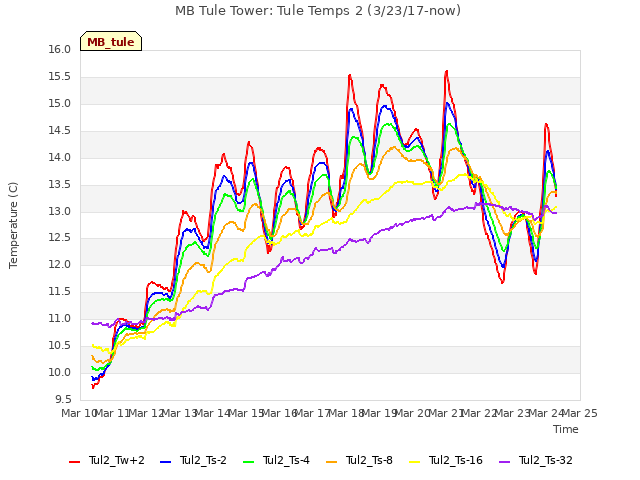Select the Tul2_Ts-32 legend label
Viewport: 640px width, 480px height.
coord(546,460)
